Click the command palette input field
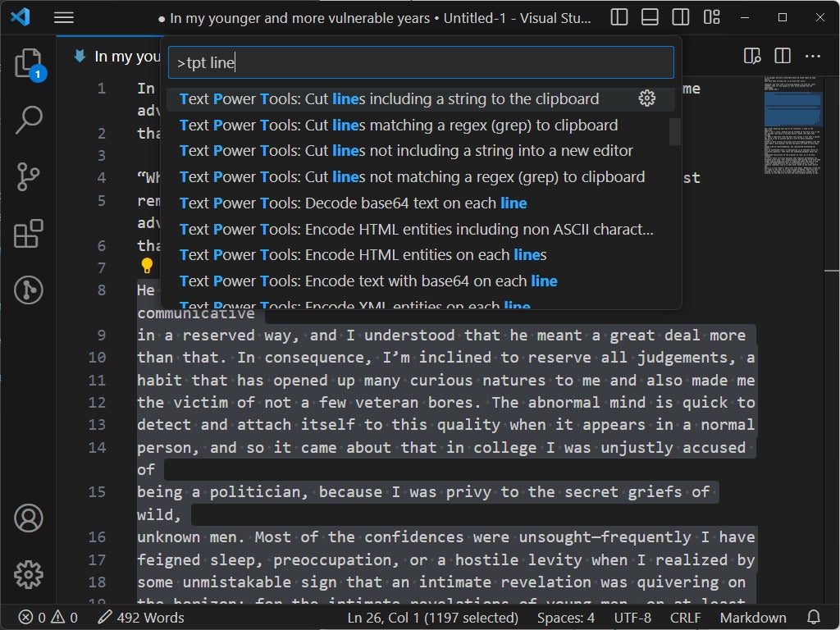This screenshot has height=630, width=840. tap(421, 62)
